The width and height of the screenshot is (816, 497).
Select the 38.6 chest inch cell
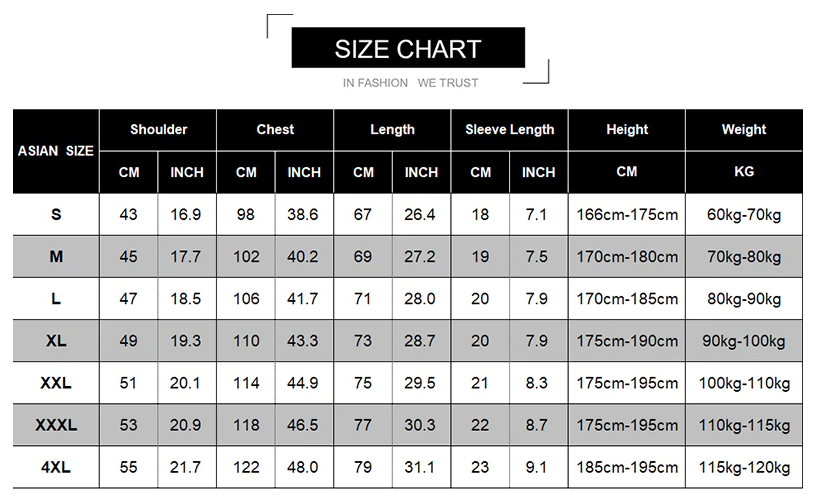pyautogui.click(x=304, y=214)
